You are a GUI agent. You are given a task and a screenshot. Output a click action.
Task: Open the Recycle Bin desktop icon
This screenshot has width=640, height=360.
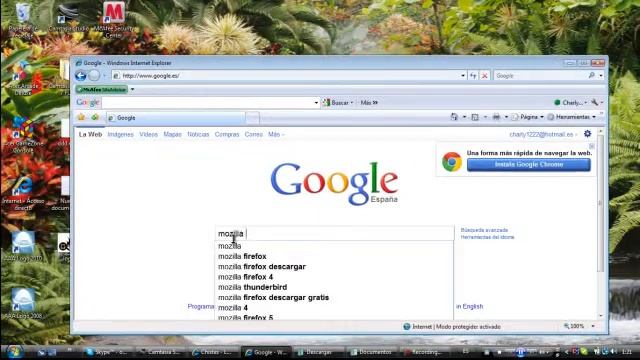point(23,20)
